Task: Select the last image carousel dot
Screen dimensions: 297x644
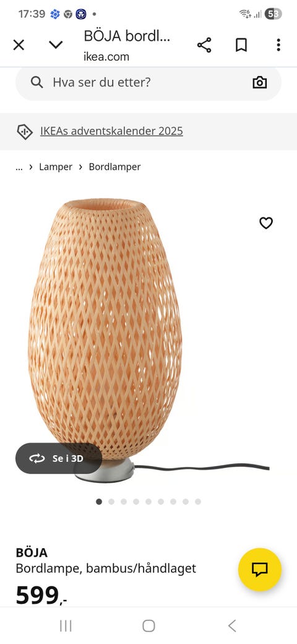Action: (198, 502)
